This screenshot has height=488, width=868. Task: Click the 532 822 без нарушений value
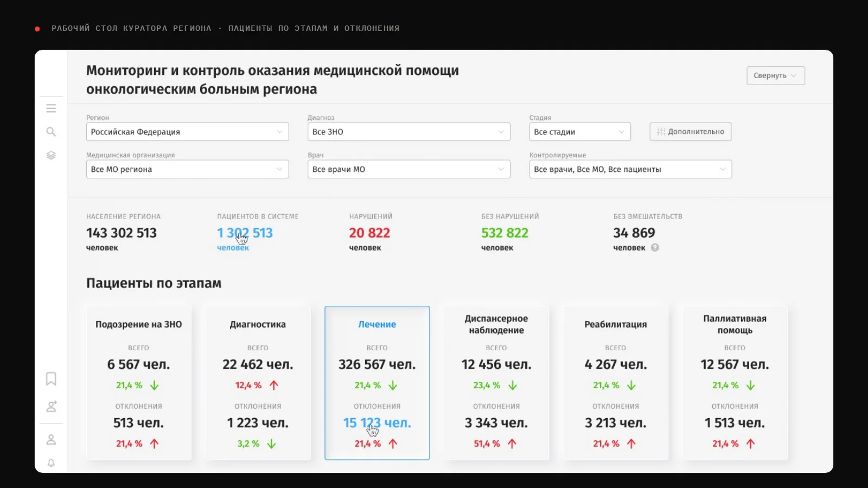[505, 233]
